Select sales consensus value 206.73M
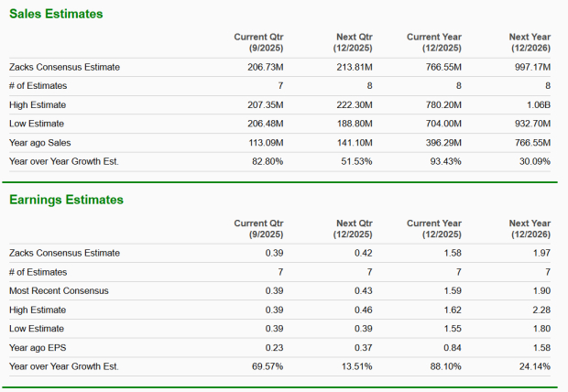The width and height of the screenshot is (568, 392). 266,67
